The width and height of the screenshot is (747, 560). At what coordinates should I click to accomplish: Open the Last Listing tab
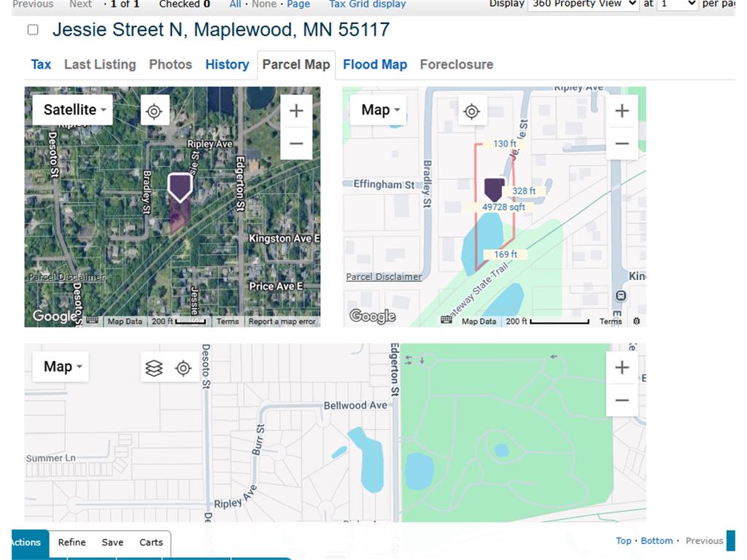click(x=100, y=64)
